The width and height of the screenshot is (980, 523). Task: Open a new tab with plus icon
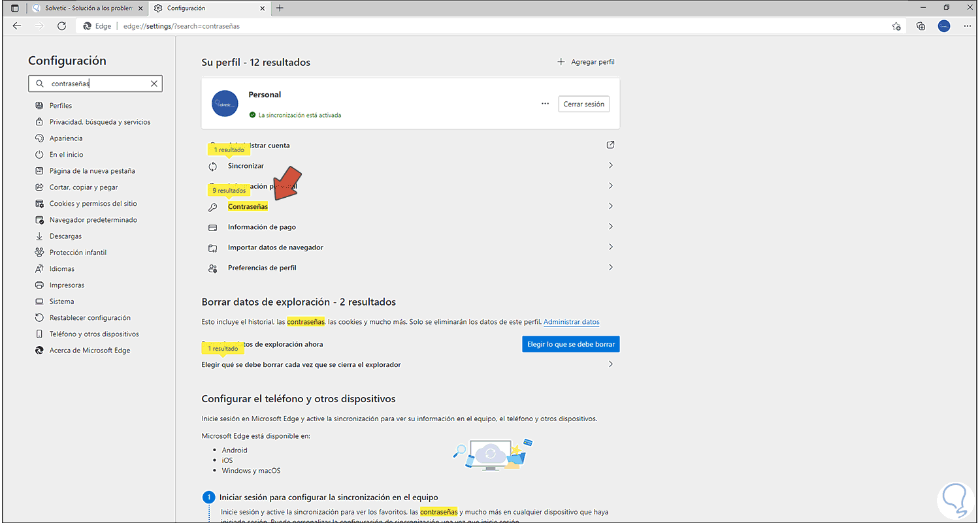pos(280,8)
